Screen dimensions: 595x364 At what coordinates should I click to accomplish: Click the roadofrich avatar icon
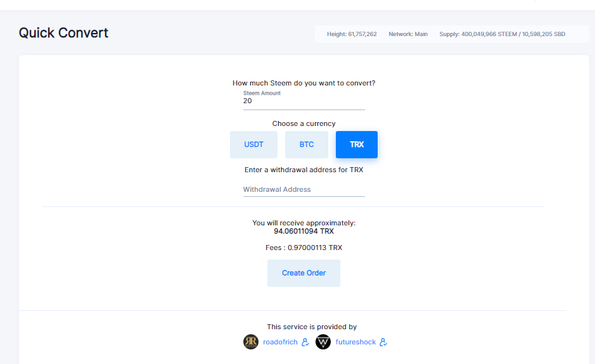pos(251,342)
